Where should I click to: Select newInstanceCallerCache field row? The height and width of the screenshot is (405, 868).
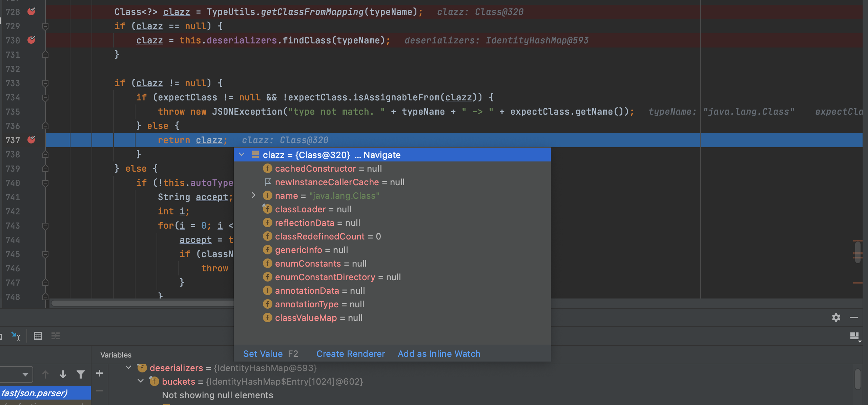[392, 182]
